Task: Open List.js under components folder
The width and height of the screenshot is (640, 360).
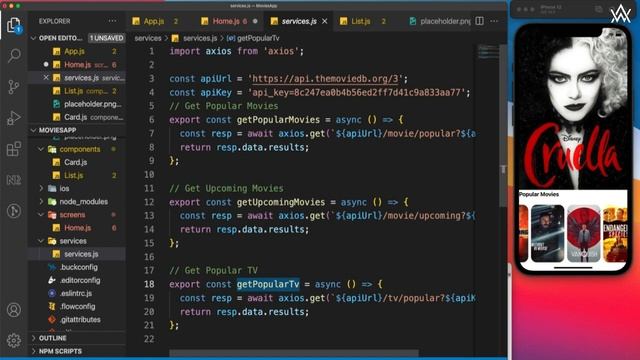Action: coord(77,175)
